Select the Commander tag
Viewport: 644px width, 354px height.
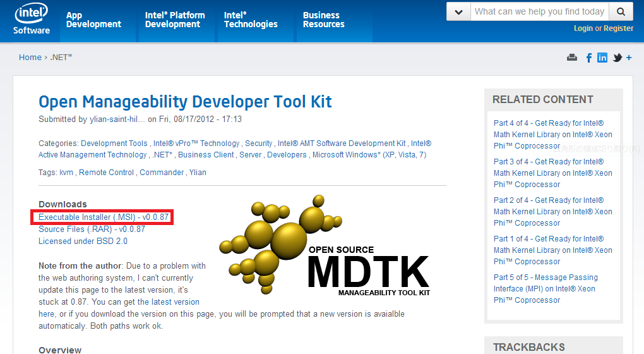pyautogui.click(x=162, y=173)
